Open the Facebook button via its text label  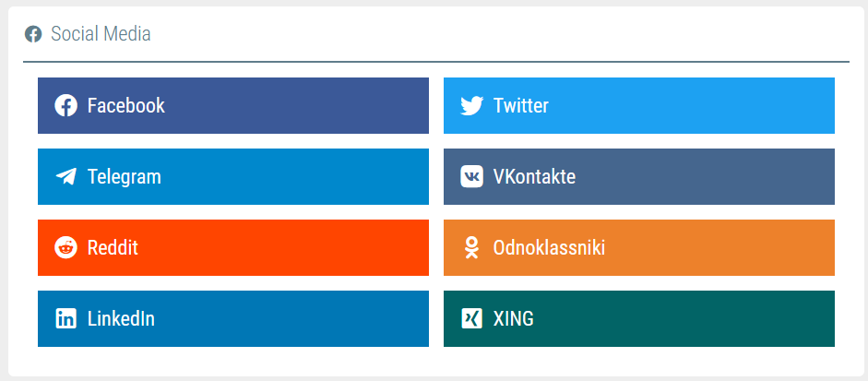tap(126, 105)
